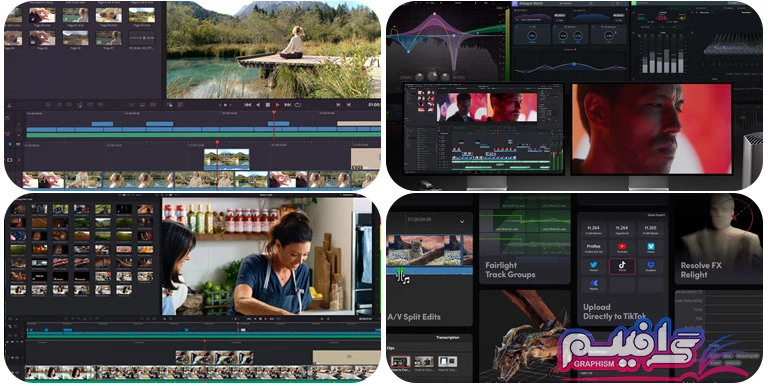Play yoga clip in reverse
768x386 pixels.
pos(258,104)
